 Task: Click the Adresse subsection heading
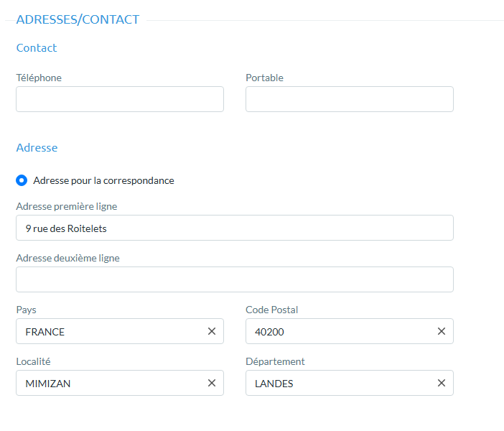coord(37,147)
